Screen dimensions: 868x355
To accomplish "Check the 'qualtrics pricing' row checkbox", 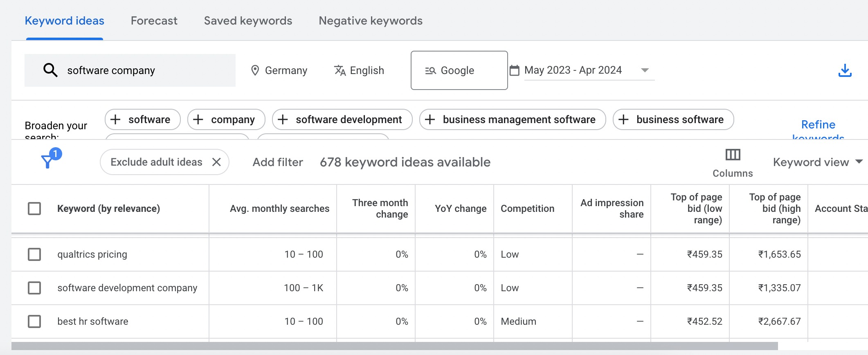I will (x=34, y=254).
